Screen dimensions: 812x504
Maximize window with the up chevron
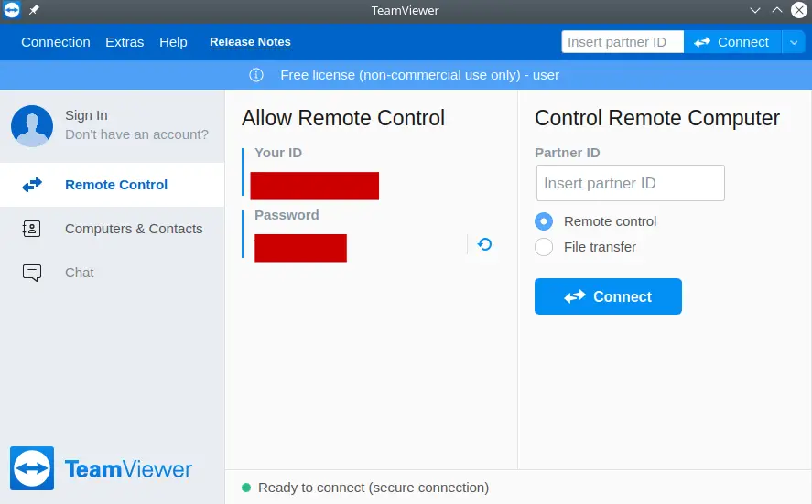tap(777, 10)
